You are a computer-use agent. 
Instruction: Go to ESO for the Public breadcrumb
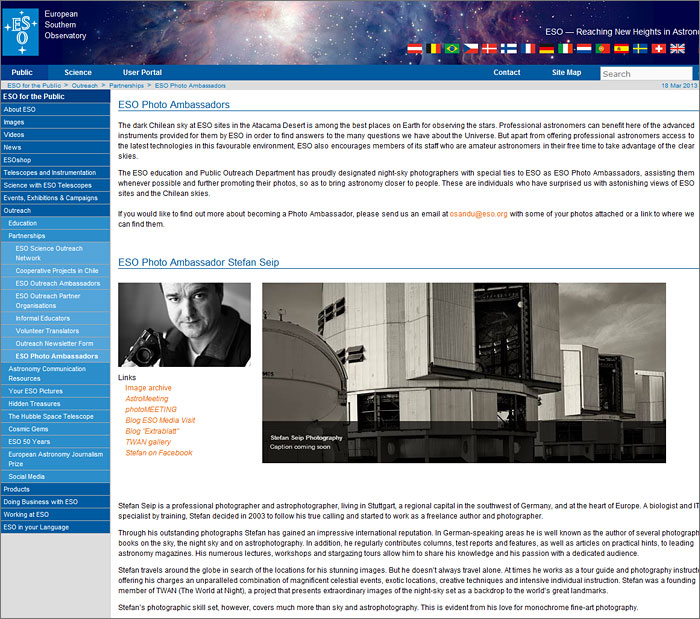pos(34,86)
